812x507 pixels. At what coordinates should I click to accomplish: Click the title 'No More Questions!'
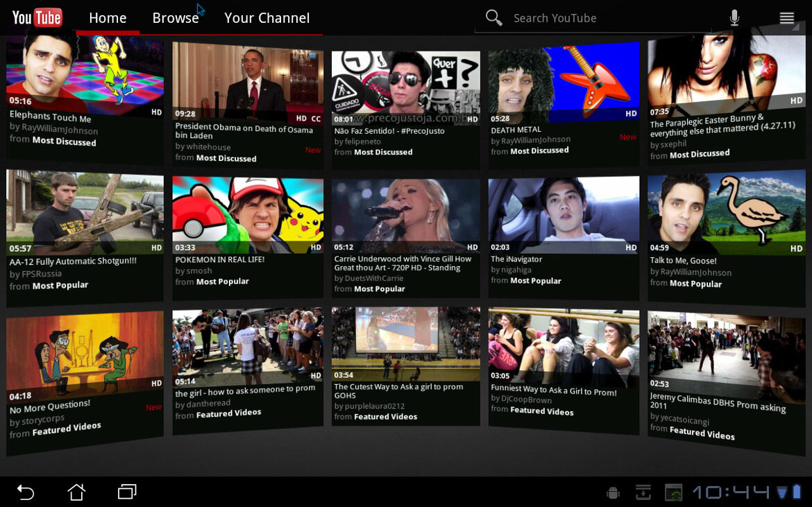50,406
